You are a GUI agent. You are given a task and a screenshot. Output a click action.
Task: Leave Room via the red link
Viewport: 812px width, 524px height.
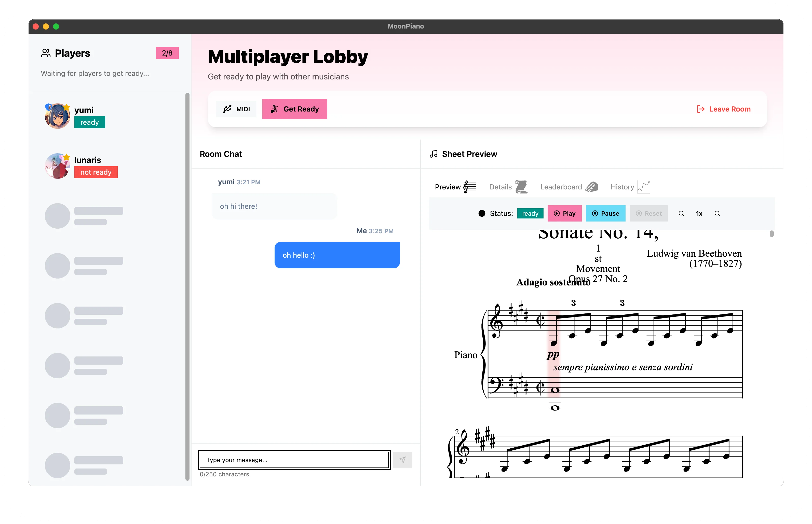pyautogui.click(x=724, y=109)
